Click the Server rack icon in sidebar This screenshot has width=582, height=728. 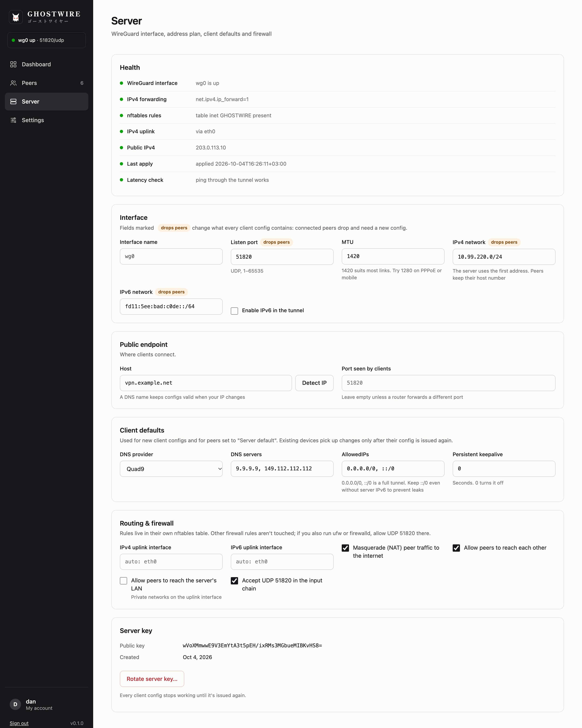pos(14,102)
